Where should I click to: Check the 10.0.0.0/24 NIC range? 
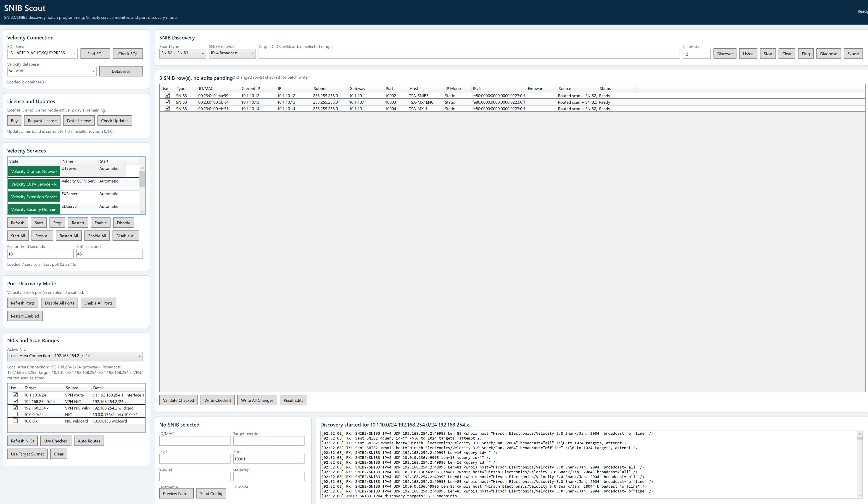15,414
